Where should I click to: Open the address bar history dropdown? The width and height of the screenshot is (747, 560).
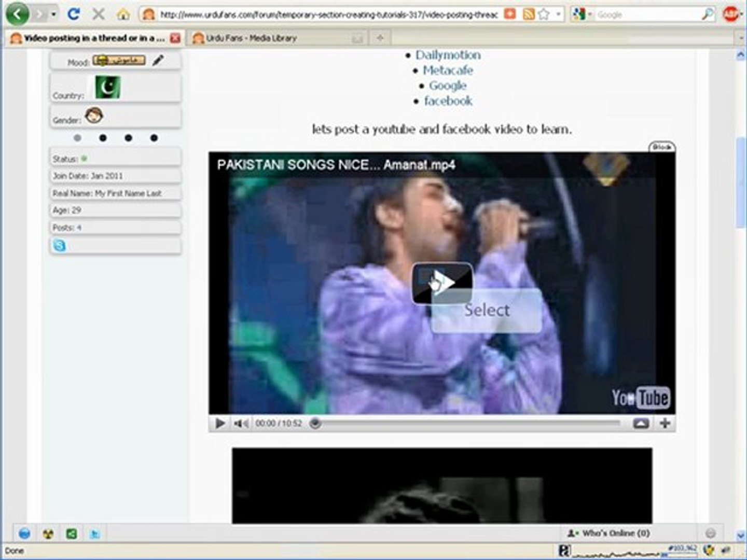click(x=558, y=15)
